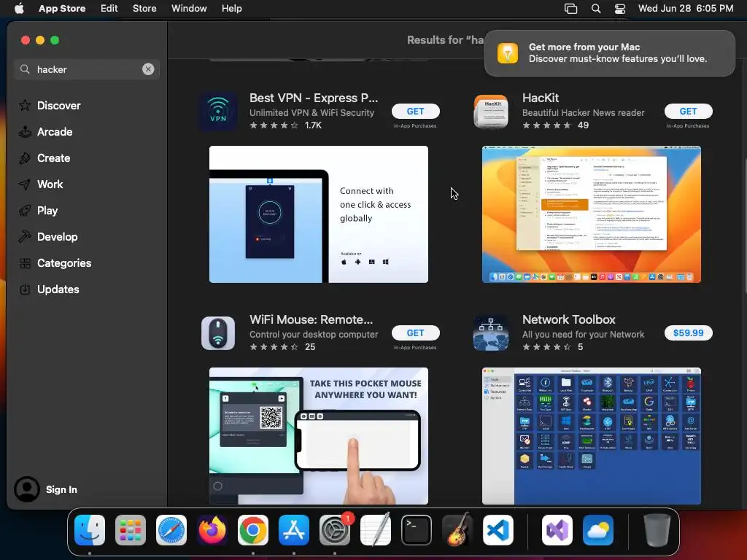This screenshot has height=560, width=747.
Task: Click the Stage Manager menu bar icon
Action: point(570,8)
